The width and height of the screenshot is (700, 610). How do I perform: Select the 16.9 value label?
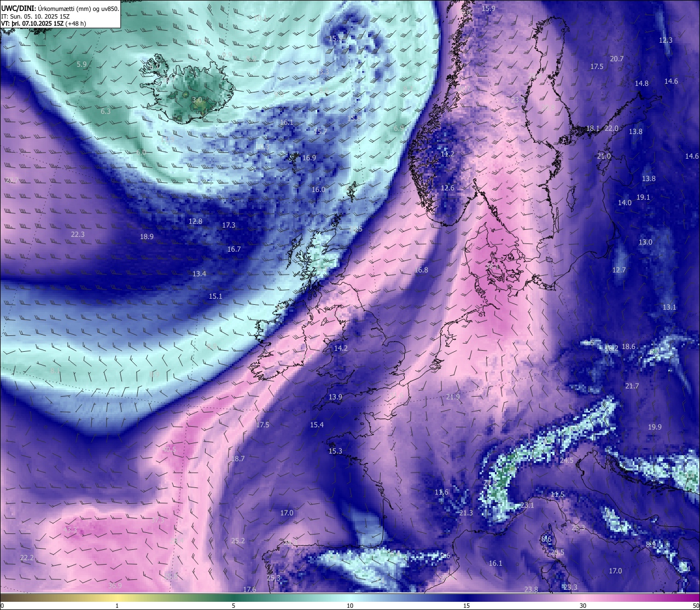tap(309, 158)
